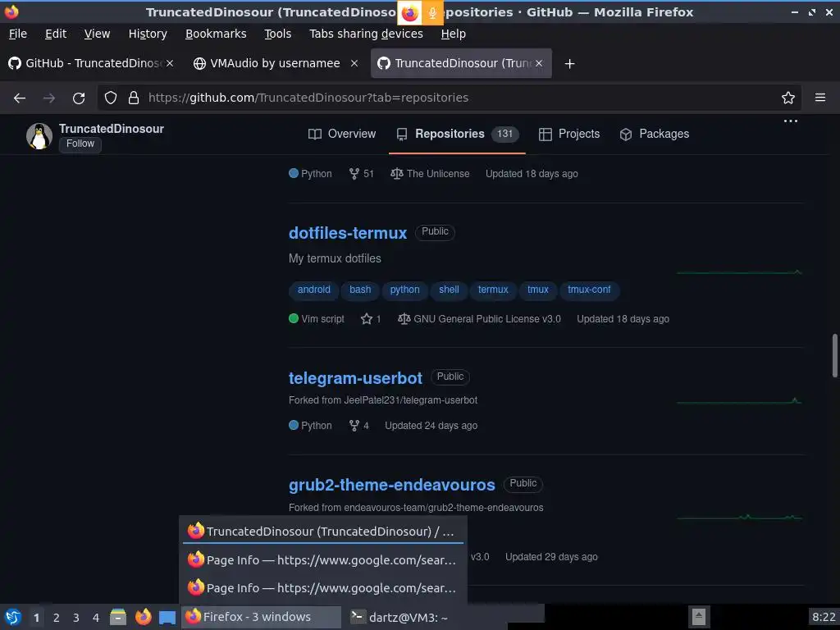Click the bash topic tag
The height and width of the screenshot is (630, 840).
point(360,290)
